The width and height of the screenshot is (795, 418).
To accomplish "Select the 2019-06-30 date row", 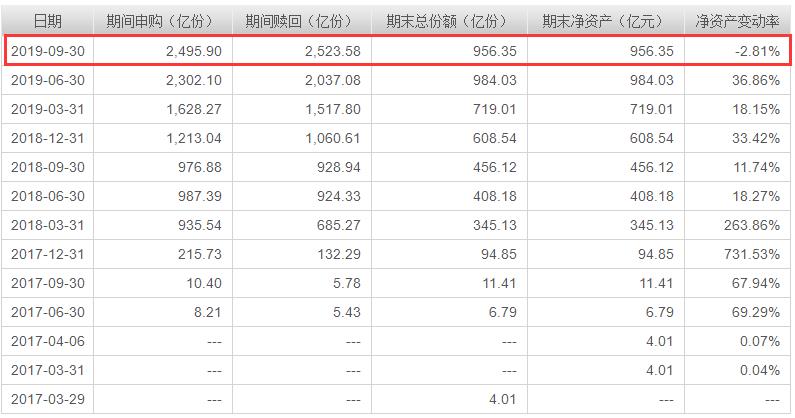I will [x=47, y=80].
